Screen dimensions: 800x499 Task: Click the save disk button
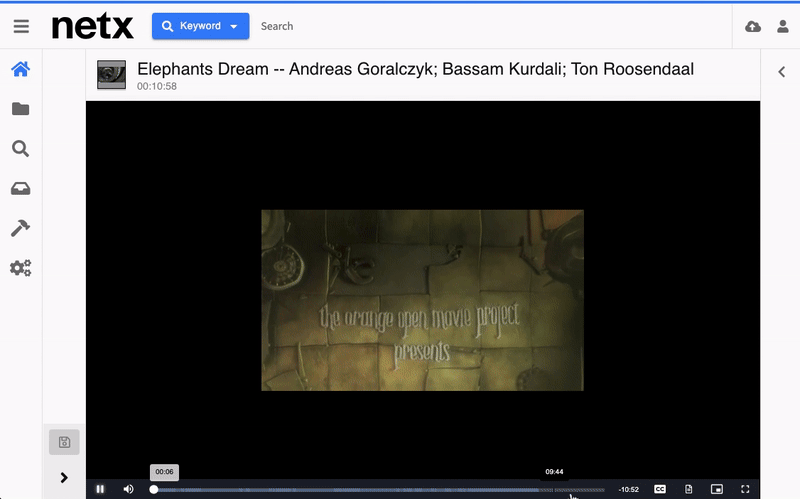64,442
